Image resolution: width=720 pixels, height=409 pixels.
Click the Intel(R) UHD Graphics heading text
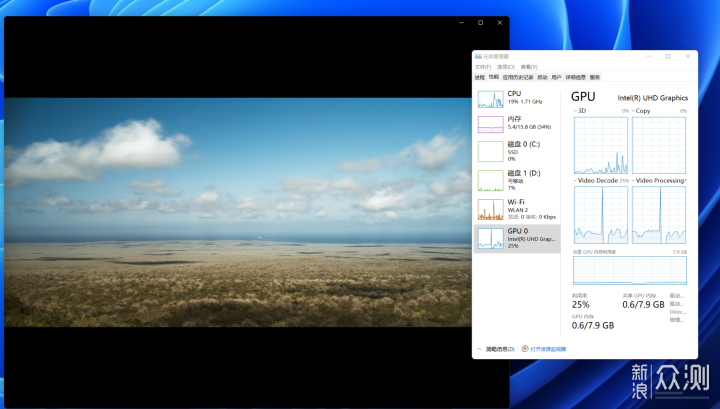(x=652, y=98)
